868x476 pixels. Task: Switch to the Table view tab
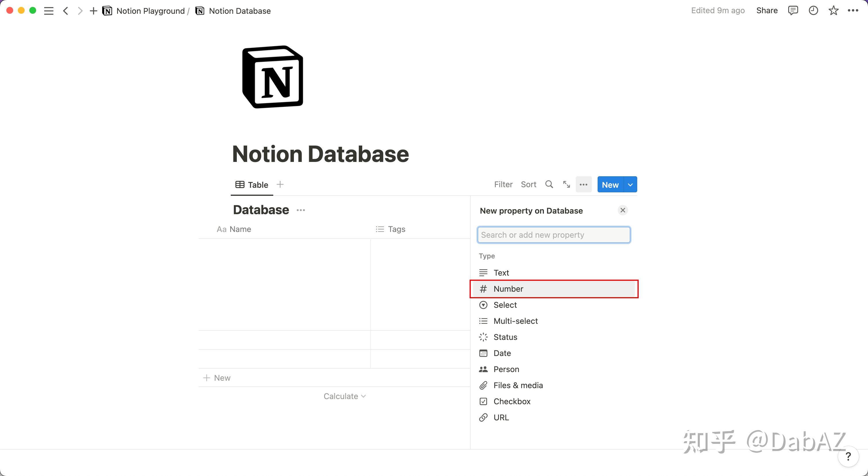(x=252, y=184)
